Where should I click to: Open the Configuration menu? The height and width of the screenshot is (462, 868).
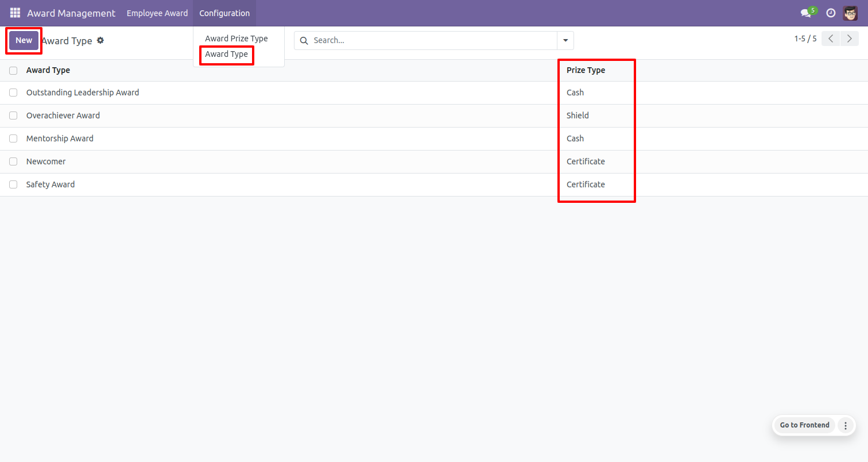(x=224, y=13)
